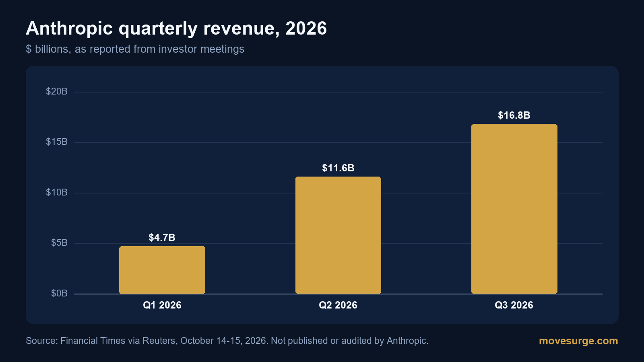Select the $4.7B value label
The image size is (644, 362).
[162, 238]
